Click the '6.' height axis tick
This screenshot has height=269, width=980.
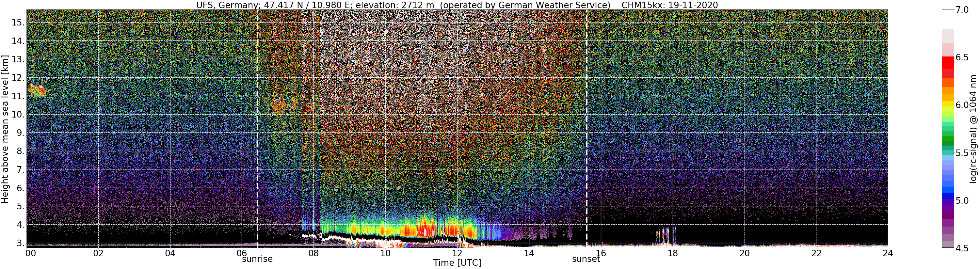point(20,188)
